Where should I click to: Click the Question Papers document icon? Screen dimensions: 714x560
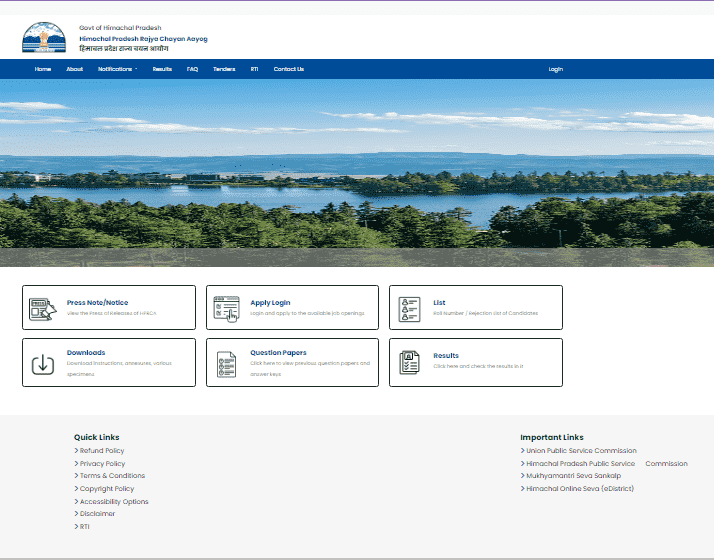coord(226,363)
